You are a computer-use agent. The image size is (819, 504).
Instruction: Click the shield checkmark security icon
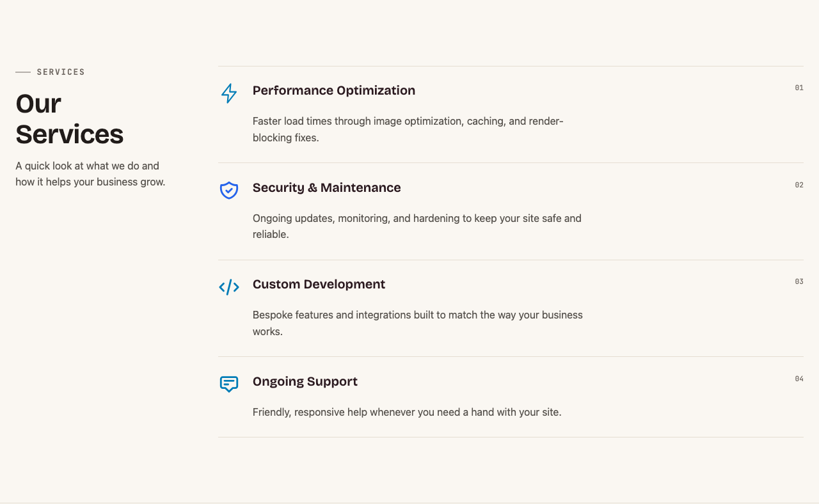229,190
